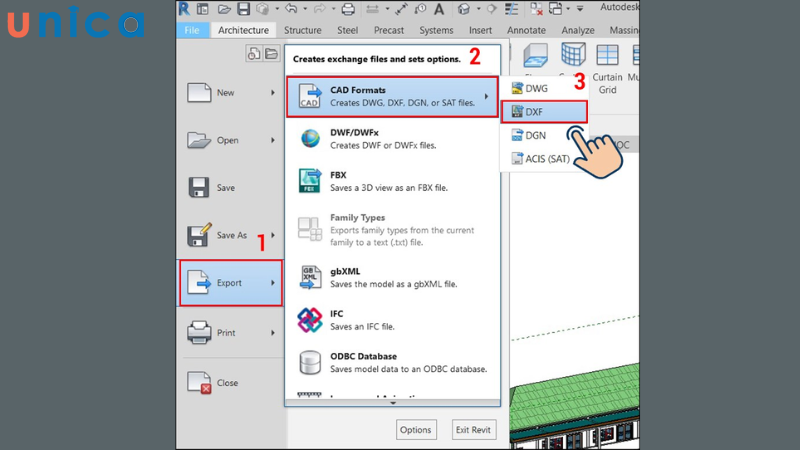Expand the Save As submenu arrow
The width and height of the screenshot is (800, 450).
click(273, 235)
